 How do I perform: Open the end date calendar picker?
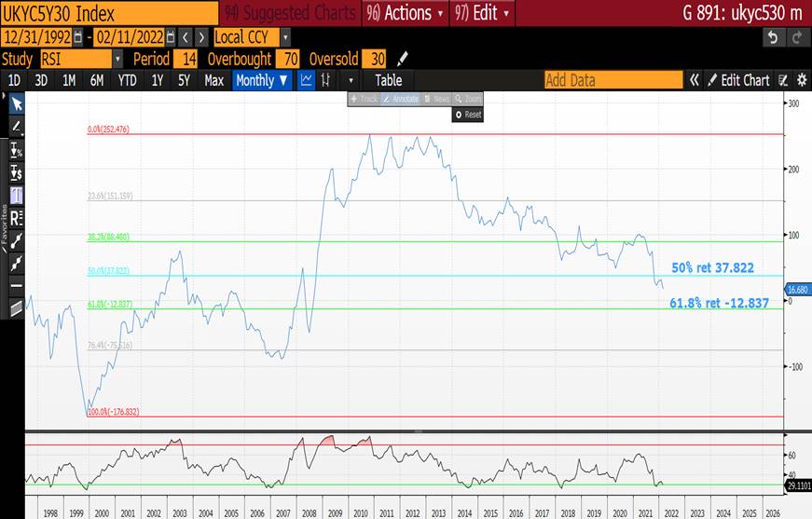(x=171, y=37)
